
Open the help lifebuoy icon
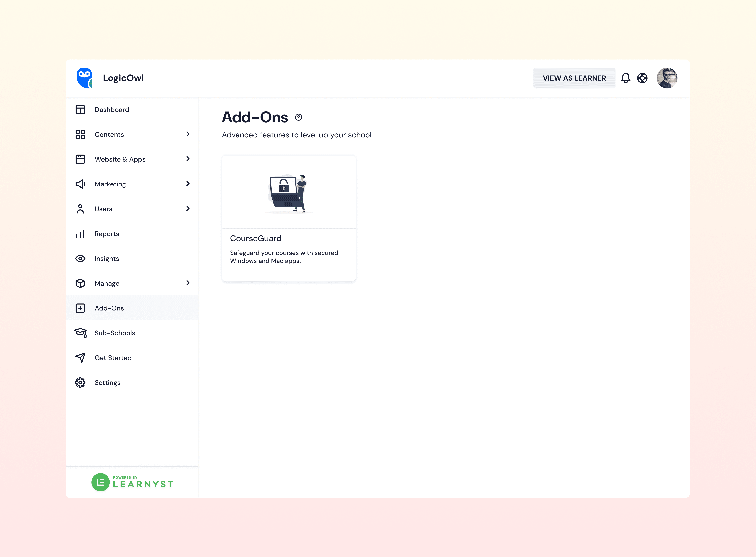click(642, 78)
